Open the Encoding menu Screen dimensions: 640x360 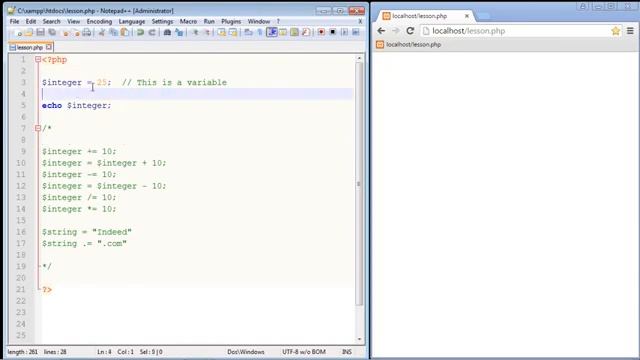(x=99, y=21)
